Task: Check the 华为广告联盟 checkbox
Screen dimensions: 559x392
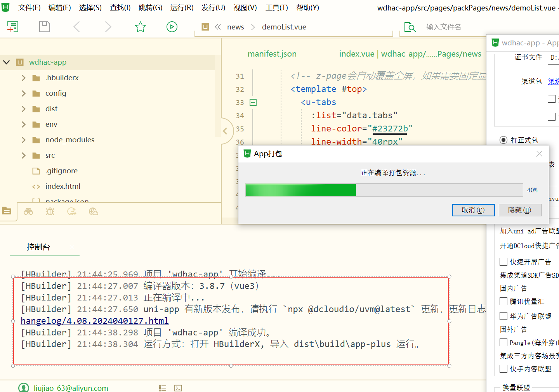Action: [x=503, y=316]
